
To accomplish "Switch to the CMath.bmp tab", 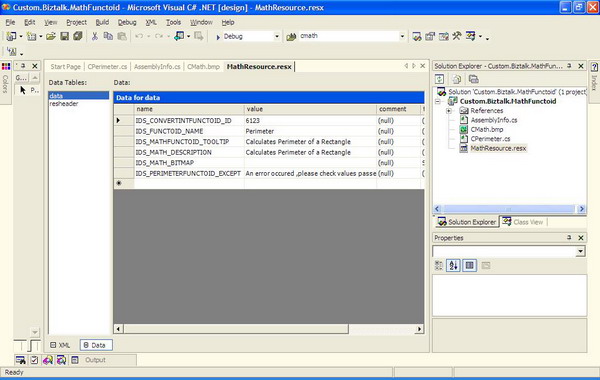I will (203, 67).
